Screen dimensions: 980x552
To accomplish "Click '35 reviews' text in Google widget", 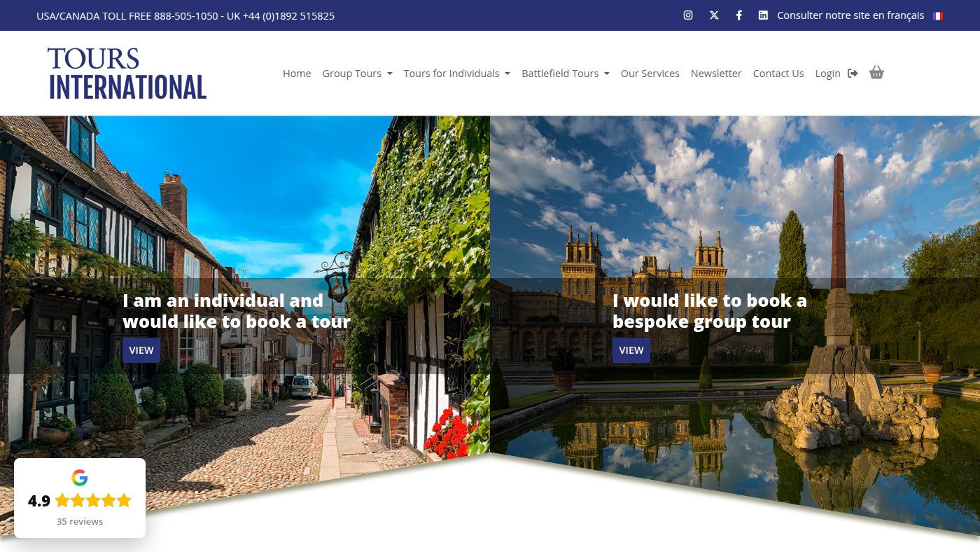I will (x=80, y=521).
